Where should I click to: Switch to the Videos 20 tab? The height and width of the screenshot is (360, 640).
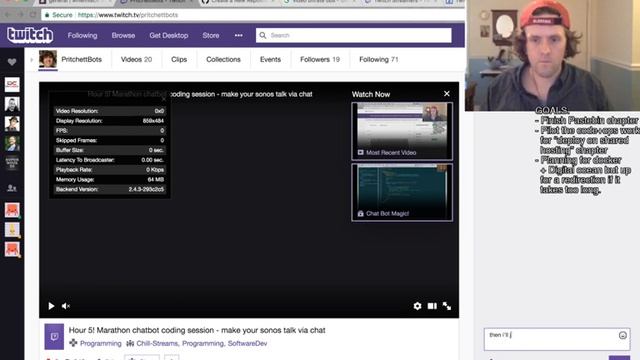click(x=136, y=60)
